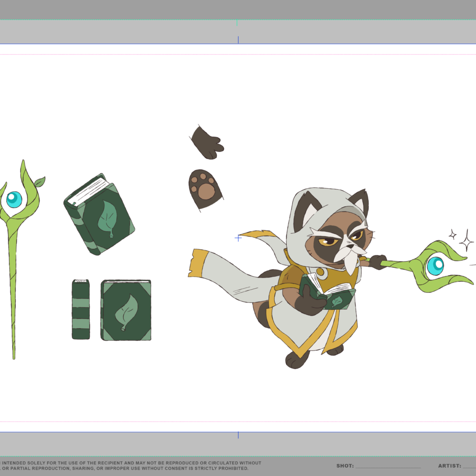Click the cyan eye on the raccoon's staff
The height and width of the screenshot is (476, 476).
tap(435, 266)
